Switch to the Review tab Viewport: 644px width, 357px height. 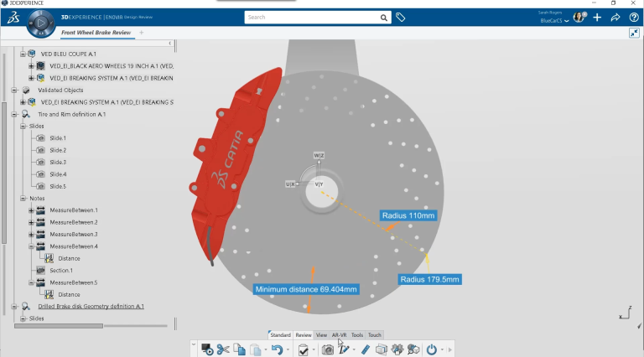303,334
